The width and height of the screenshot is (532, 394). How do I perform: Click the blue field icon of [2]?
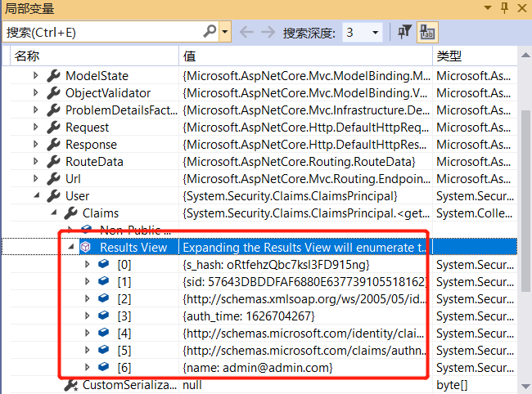(x=103, y=298)
